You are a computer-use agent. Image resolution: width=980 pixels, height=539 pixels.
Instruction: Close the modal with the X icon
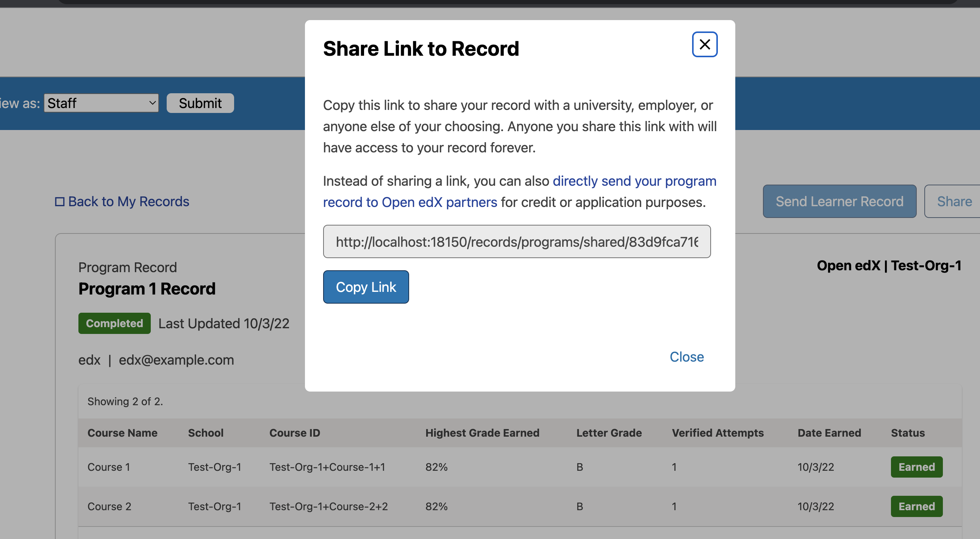(704, 44)
